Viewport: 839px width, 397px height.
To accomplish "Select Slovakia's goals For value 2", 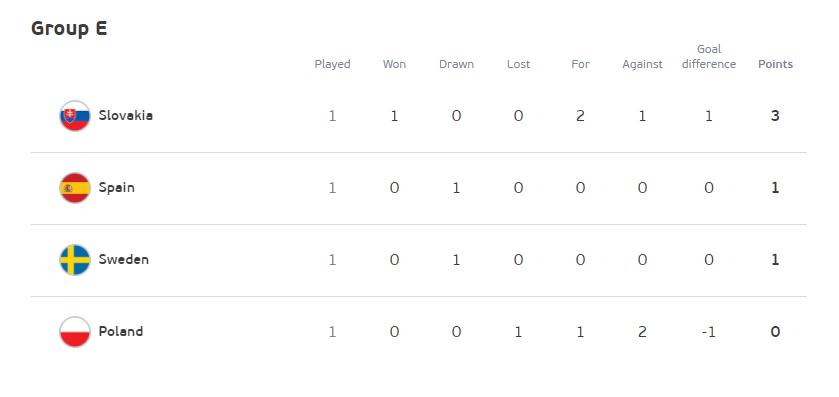I will tap(581, 116).
